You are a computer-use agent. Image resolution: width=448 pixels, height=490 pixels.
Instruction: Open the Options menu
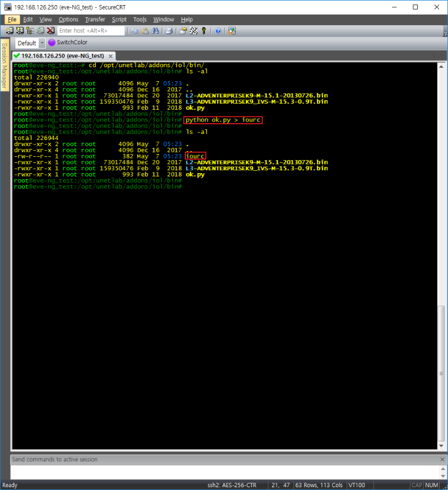click(x=68, y=20)
